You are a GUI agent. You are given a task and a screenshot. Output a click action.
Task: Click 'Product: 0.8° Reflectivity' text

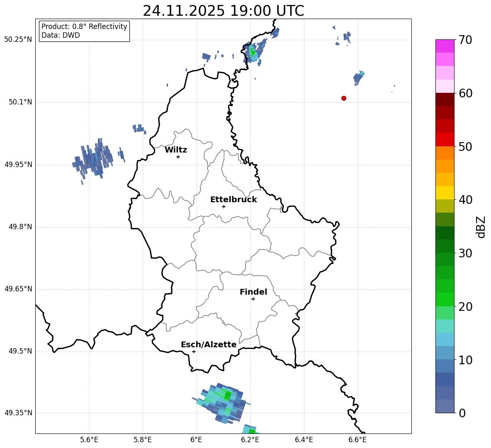pyautogui.click(x=84, y=26)
